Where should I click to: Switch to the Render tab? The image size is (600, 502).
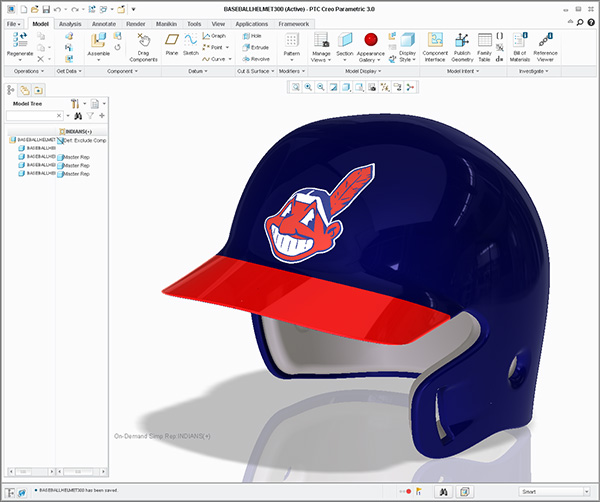point(136,24)
